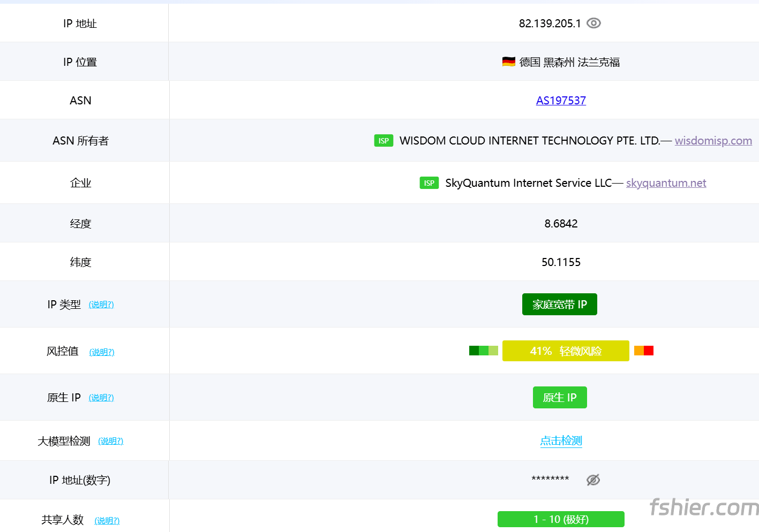This screenshot has width=759, height=532.
Task: Click the 41% 轻微风险 risk bar
Action: pyautogui.click(x=566, y=351)
